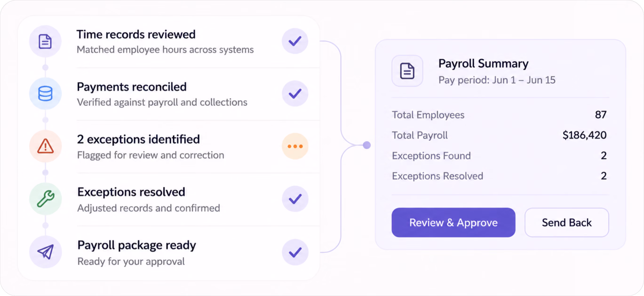Click Matched employee hours across systems text
The height and width of the screenshot is (296, 644).
click(x=165, y=50)
